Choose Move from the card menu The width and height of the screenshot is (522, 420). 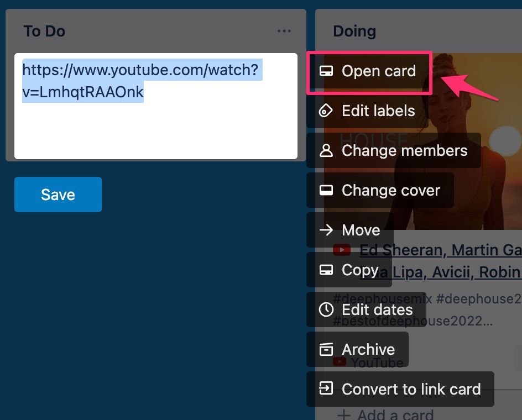coord(350,230)
